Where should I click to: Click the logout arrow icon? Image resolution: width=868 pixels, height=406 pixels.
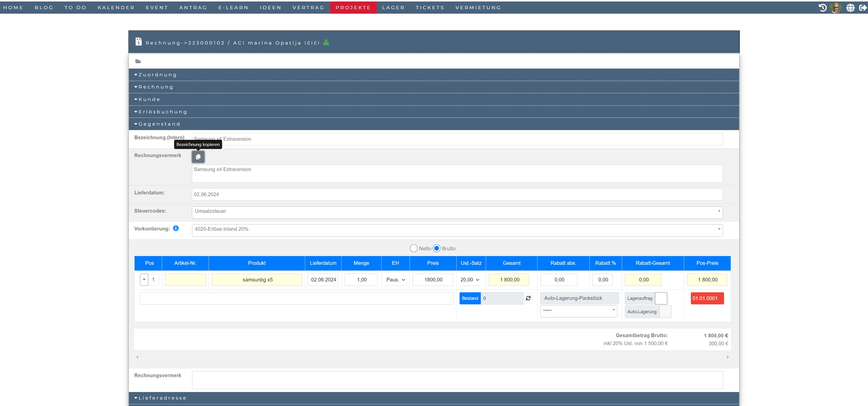coord(863,7)
